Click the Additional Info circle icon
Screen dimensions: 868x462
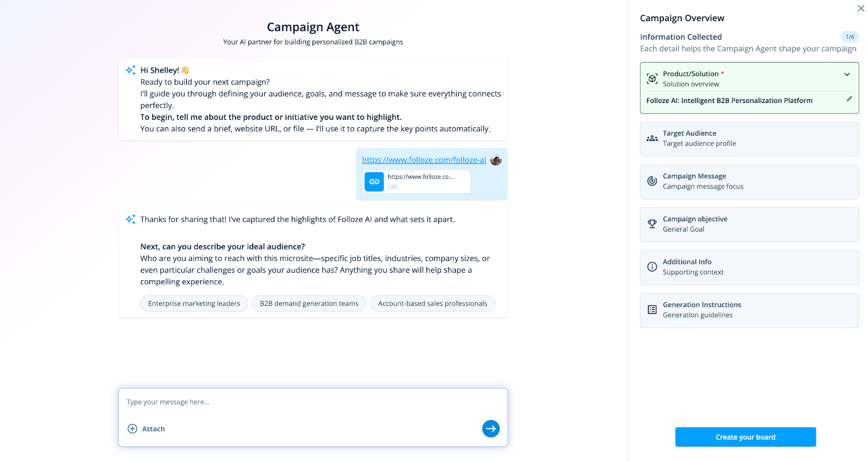click(x=652, y=267)
